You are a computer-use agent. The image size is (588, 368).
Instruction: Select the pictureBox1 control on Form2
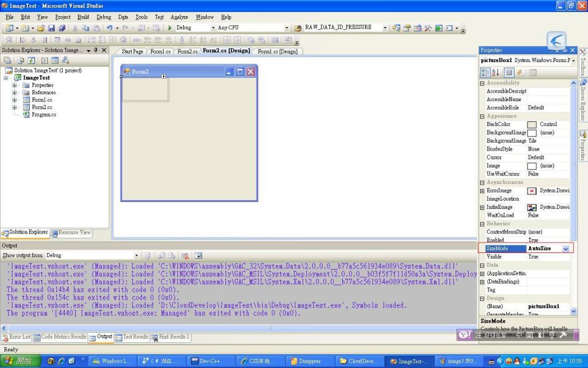pos(145,89)
